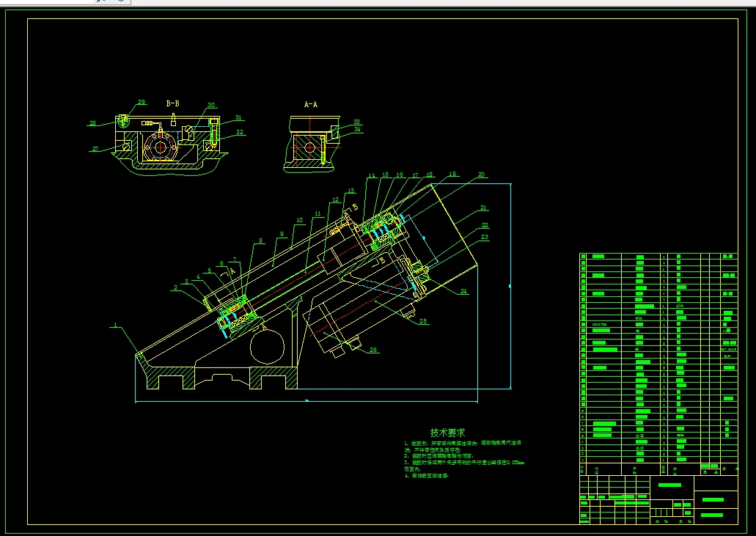756x536 pixels.
Task: Select part number label 2
Action: click(175, 287)
